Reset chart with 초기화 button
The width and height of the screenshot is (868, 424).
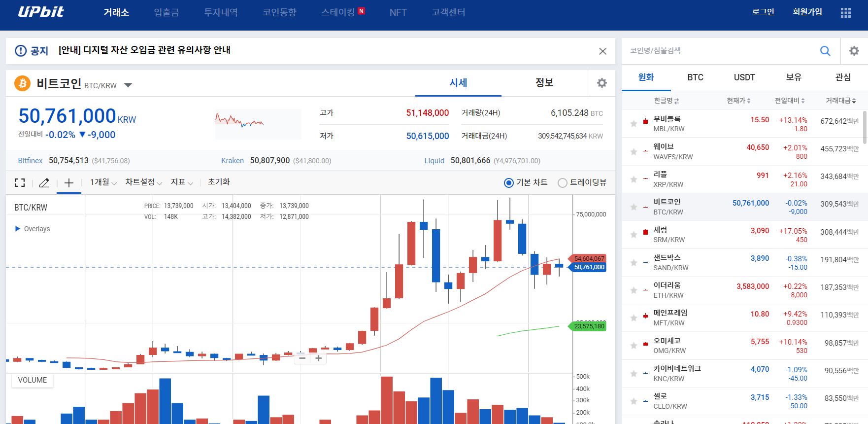pos(219,182)
